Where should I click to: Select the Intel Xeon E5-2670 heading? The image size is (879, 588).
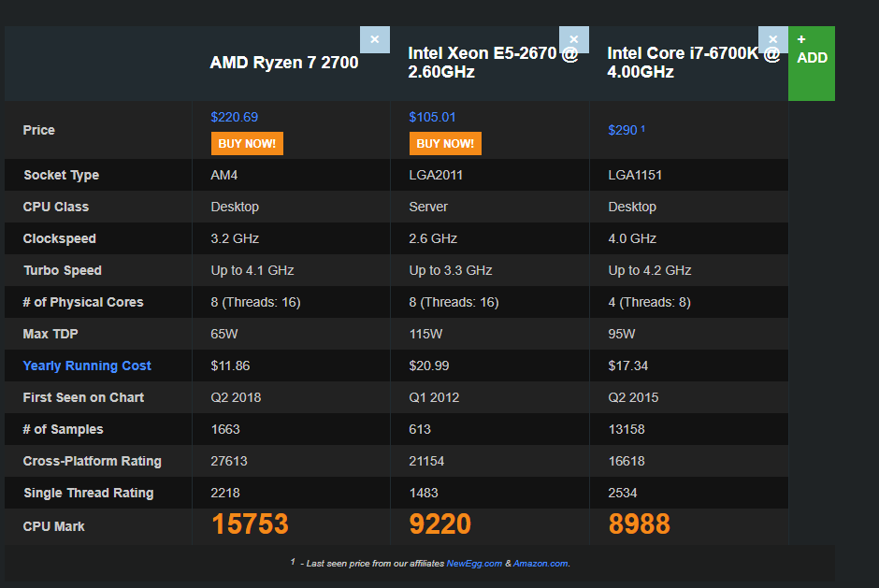click(494, 63)
